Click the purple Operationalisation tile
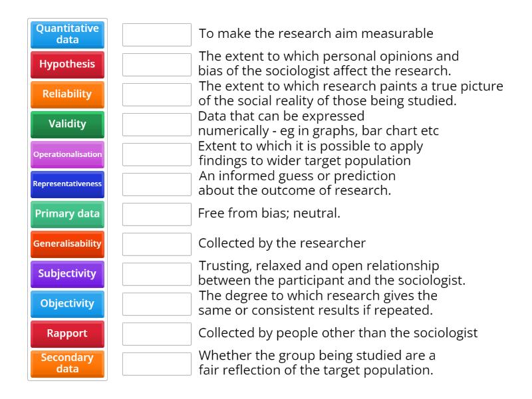This screenshot has height=399, width=532. pyautogui.click(x=67, y=154)
